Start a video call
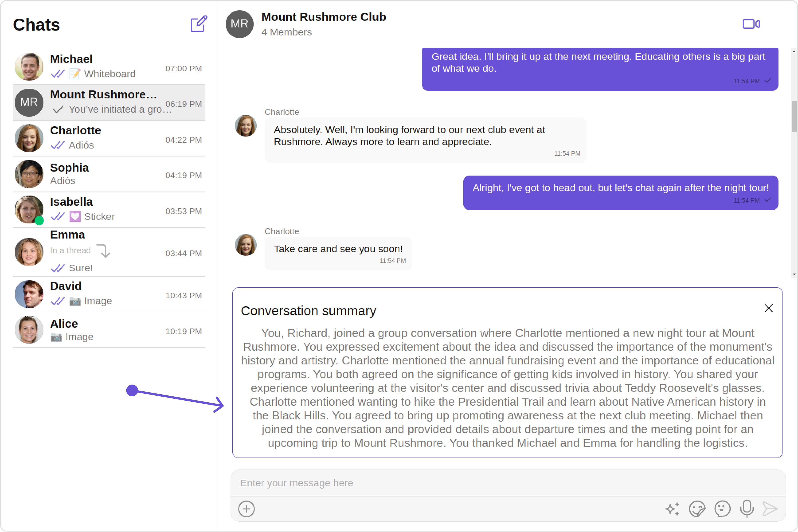Image resolution: width=798 pixels, height=532 pixels. point(751,24)
